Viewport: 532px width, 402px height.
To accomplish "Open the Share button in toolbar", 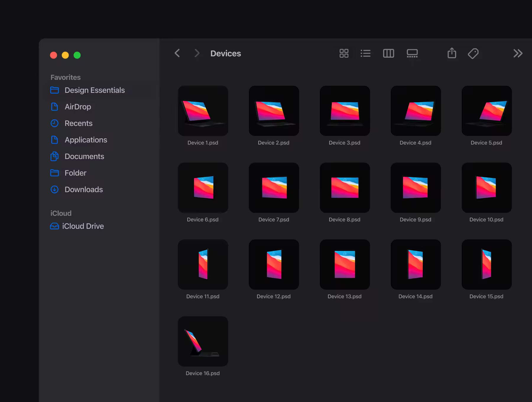I will tap(452, 53).
